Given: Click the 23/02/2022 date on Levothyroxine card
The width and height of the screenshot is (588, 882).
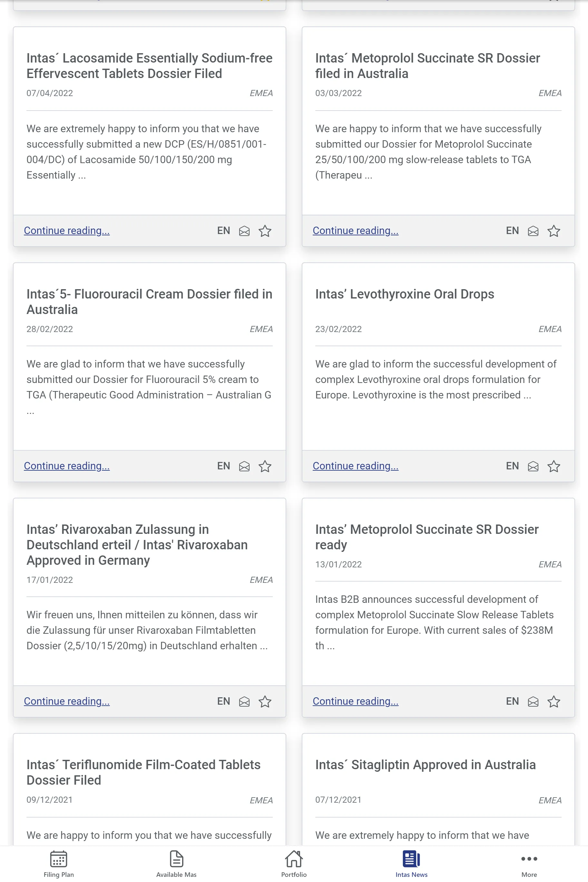Looking at the screenshot, I should pyautogui.click(x=338, y=329).
